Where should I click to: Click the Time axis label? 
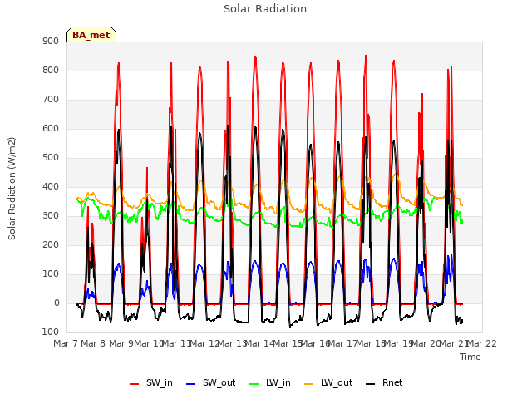point(470,357)
